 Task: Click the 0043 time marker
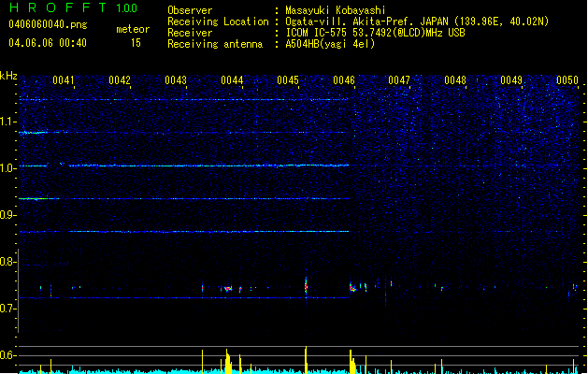[176, 80]
